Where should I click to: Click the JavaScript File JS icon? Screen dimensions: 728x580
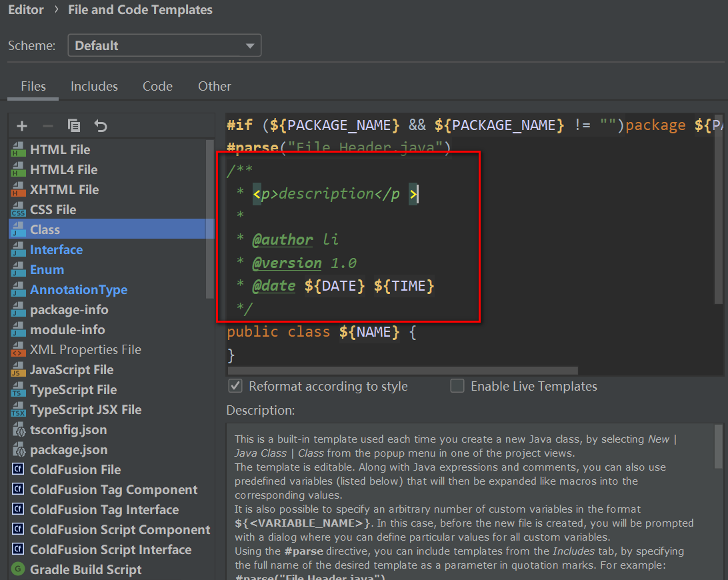(x=18, y=369)
